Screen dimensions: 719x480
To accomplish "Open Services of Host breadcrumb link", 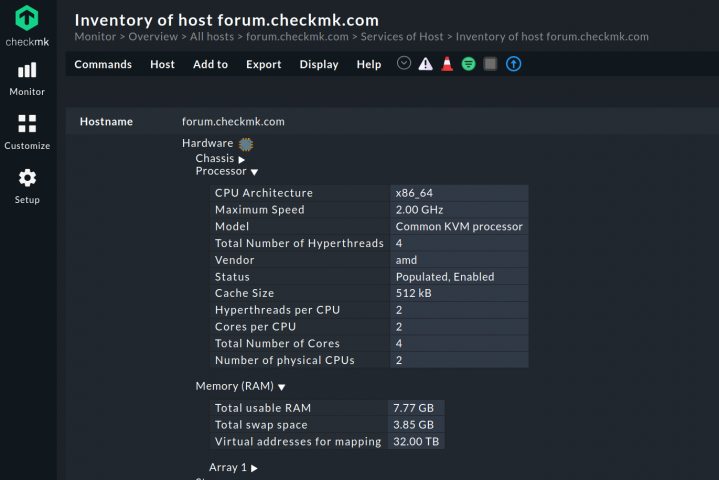I will 402,37.
